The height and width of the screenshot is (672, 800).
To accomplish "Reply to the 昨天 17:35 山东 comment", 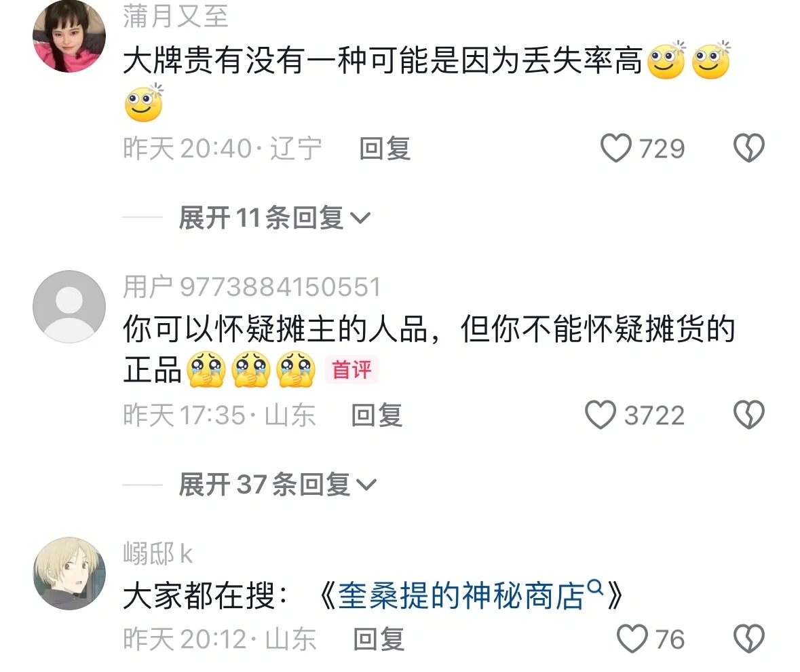I will click(x=377, y=415).
